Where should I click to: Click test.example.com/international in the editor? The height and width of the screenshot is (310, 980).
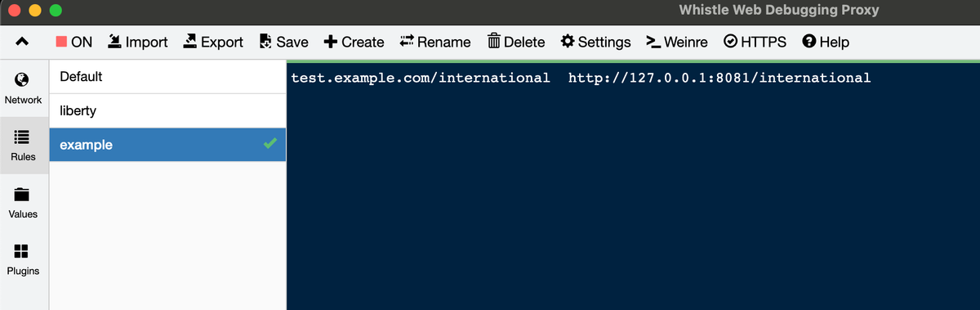pos(421,78)
